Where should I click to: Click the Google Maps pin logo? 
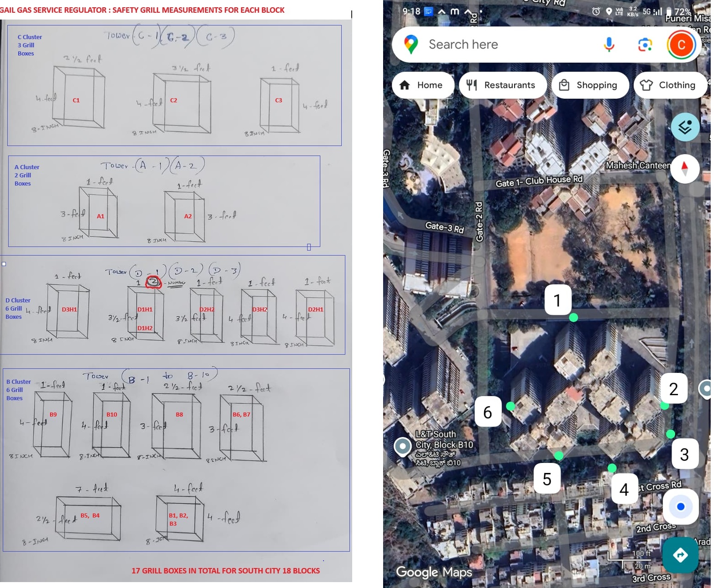tap(411, 45)
